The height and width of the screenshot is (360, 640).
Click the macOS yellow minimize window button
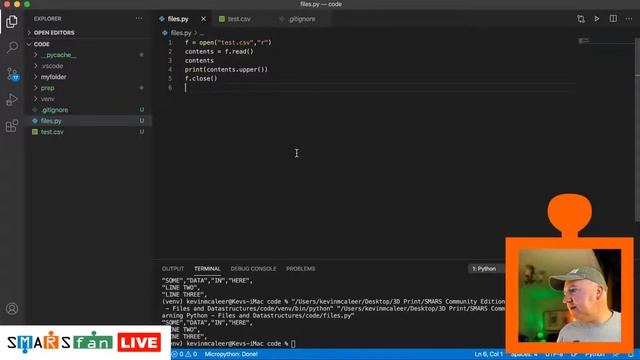[17, 4]
